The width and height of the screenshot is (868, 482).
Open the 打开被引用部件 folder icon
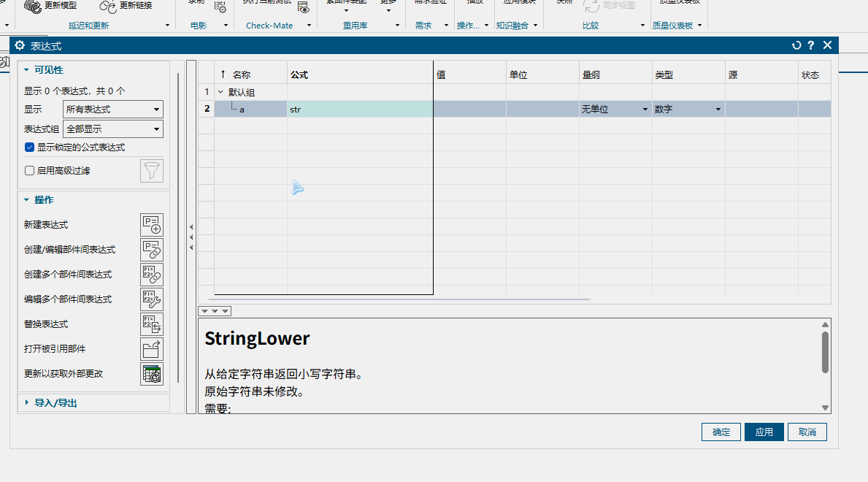point(152,349)
